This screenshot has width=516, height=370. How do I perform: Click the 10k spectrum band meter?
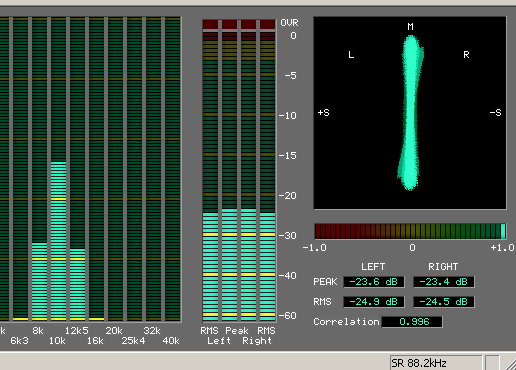click(x=59, y=169)
